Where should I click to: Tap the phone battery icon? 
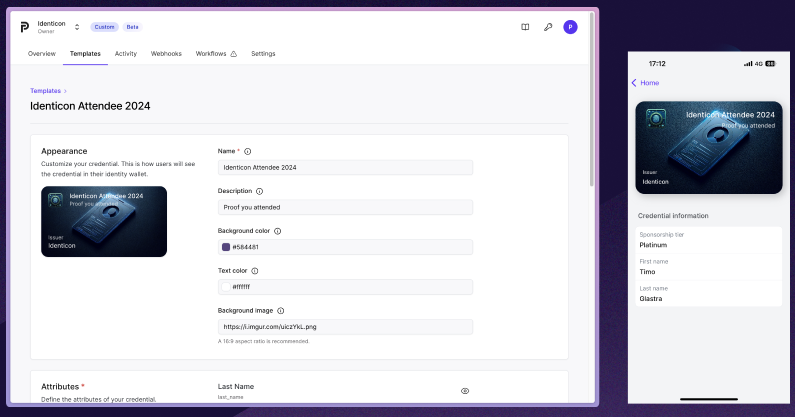pyautogui.click(x=771, y=64)
